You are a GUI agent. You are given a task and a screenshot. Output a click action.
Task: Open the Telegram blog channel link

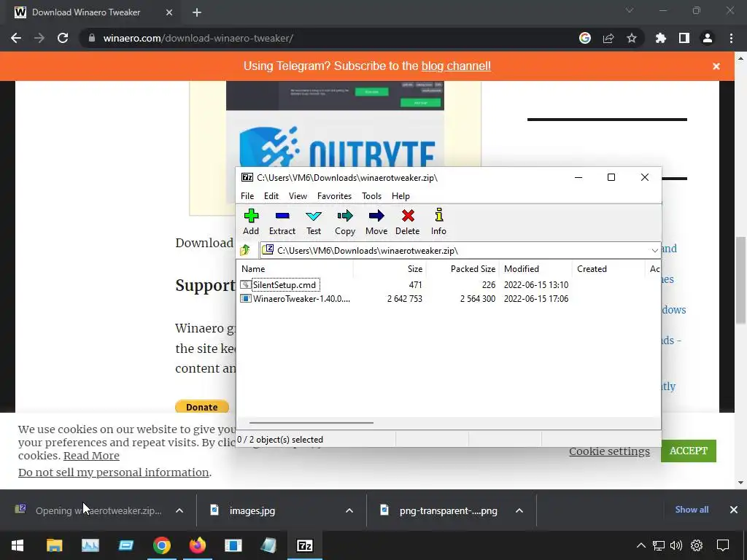click(x=456, y=66)
